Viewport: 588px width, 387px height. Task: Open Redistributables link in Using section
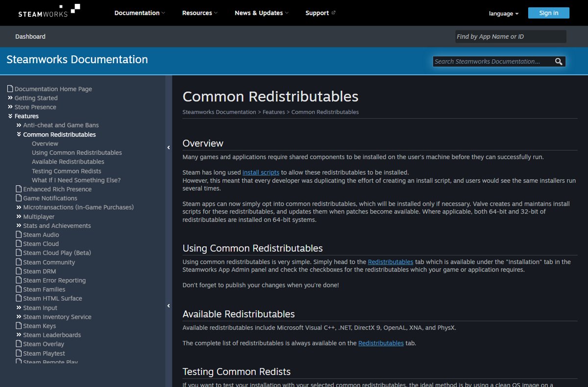point(391,262)
